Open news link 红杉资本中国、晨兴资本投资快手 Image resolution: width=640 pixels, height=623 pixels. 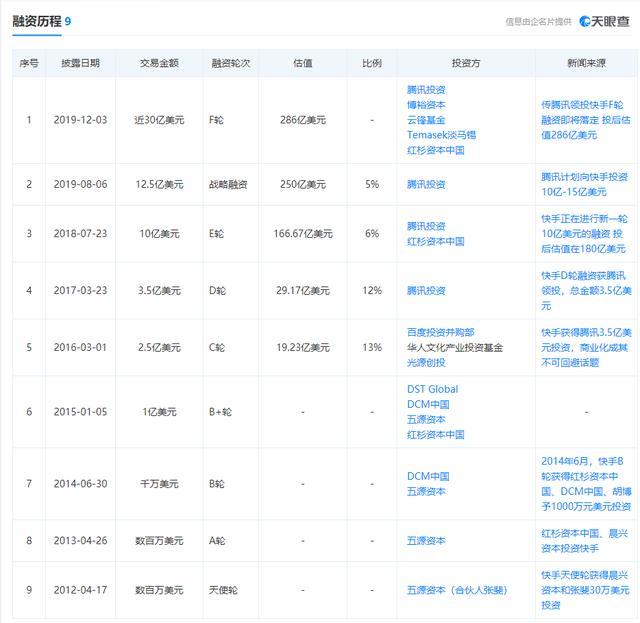pos(584,541)
